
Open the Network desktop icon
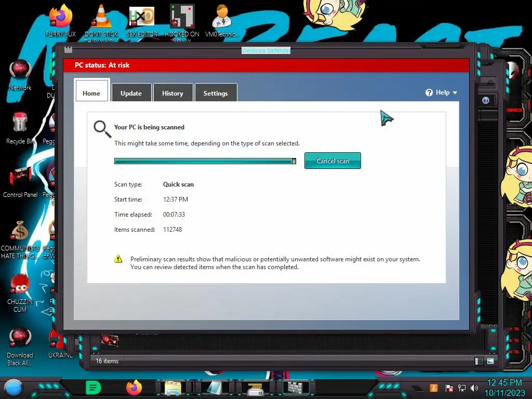click(20, 75)
